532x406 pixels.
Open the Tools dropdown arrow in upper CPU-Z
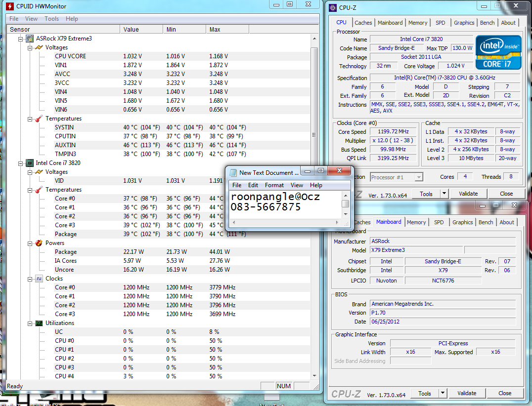click(x=443, y=194)
